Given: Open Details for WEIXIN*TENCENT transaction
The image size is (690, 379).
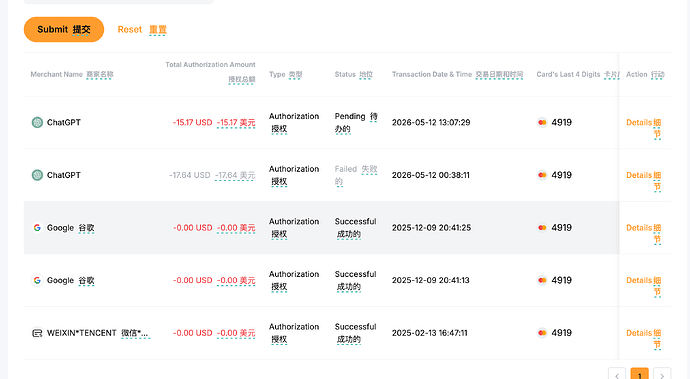Looking at the screenshot, I should pos(644,339).
